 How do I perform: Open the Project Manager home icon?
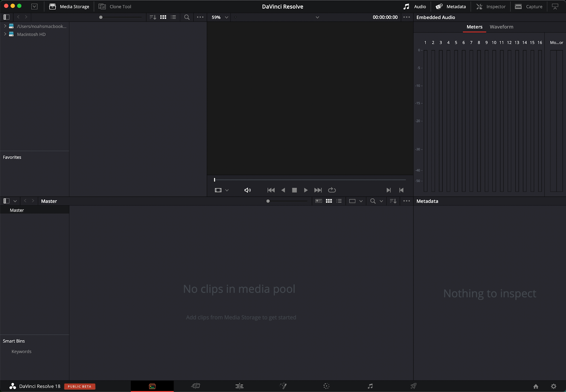pyautogui.click(x=537, y=386)
